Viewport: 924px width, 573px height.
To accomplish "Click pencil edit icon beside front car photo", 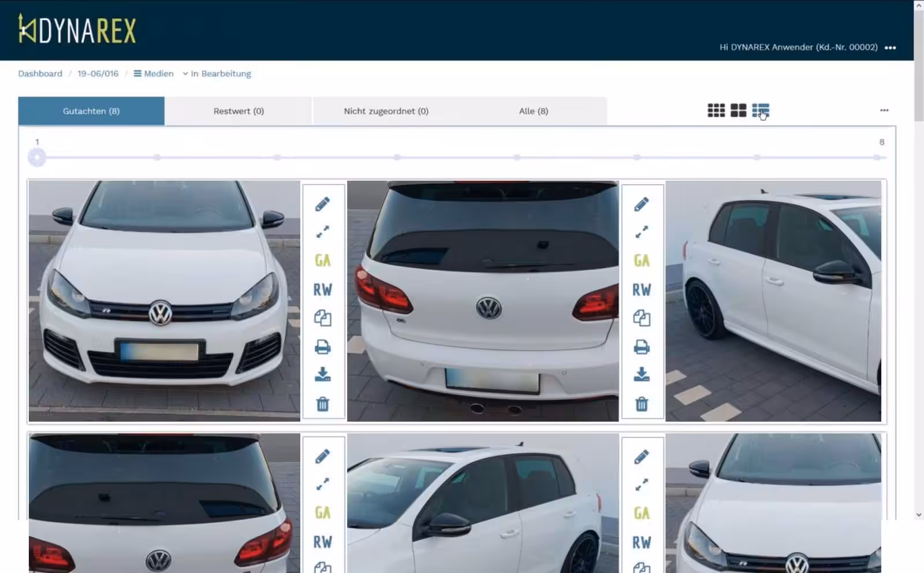I will (x=322, y=204).
